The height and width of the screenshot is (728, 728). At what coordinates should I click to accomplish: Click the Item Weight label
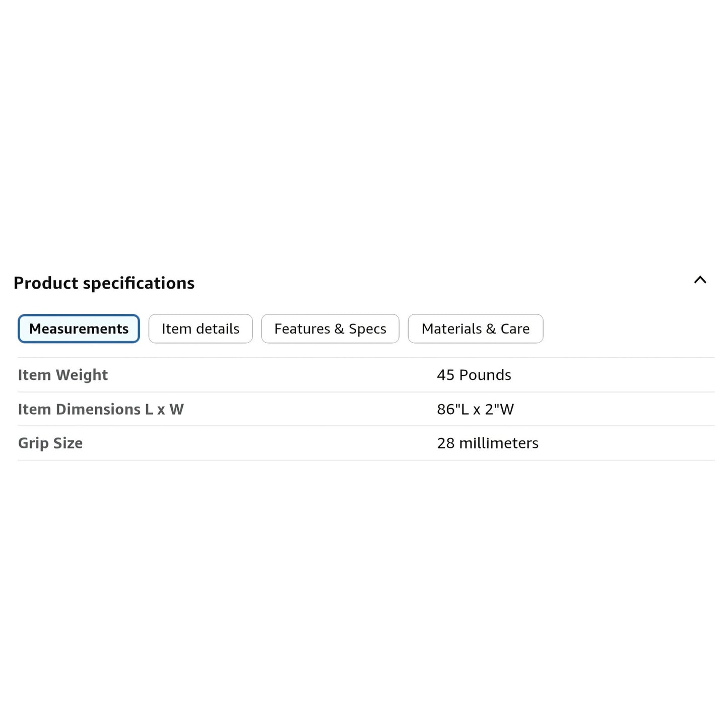click(x=63, y=375)
